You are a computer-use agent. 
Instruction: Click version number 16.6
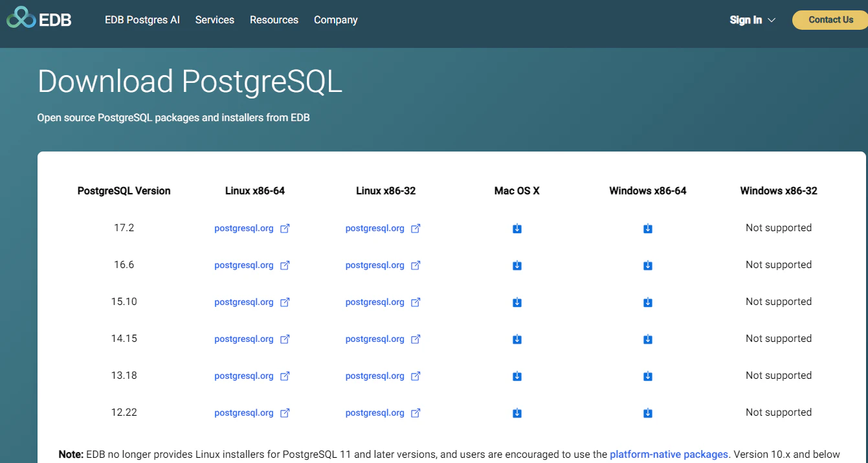click(124, 265)
